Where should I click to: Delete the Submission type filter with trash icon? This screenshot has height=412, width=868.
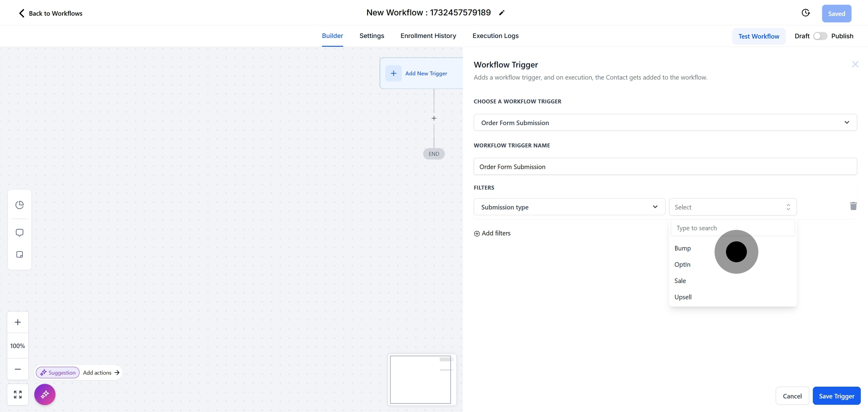point(853,206)
